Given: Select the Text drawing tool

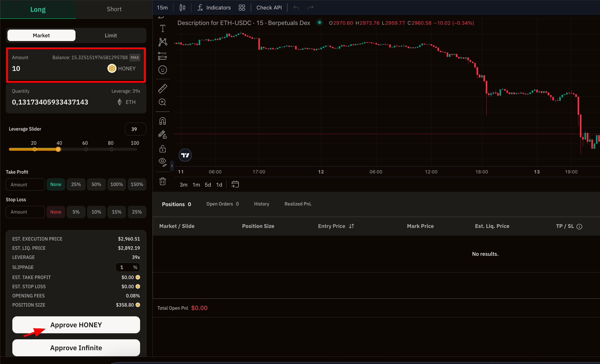Looking at the screenshot, I should [x=162, y=28].
